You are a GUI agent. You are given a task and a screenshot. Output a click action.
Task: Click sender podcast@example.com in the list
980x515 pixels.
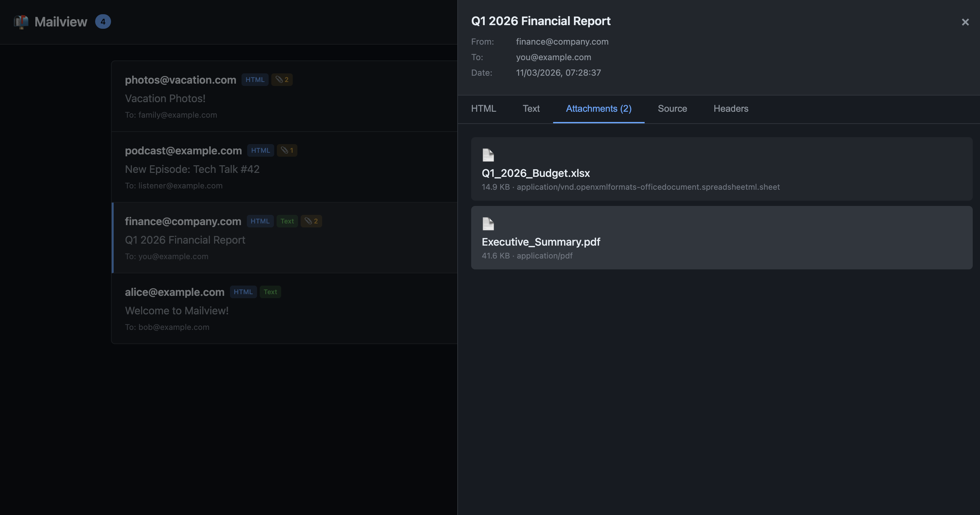tap(183, 151)
